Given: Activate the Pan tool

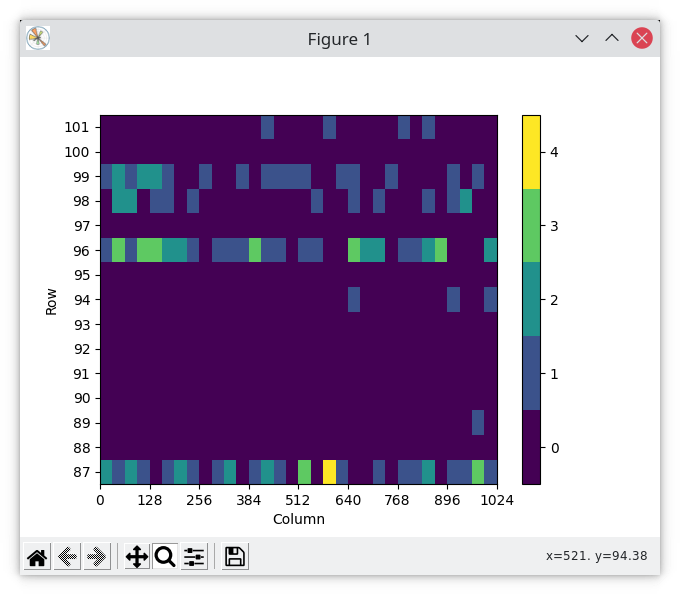Looking at the screenshot, I should 137,556.
